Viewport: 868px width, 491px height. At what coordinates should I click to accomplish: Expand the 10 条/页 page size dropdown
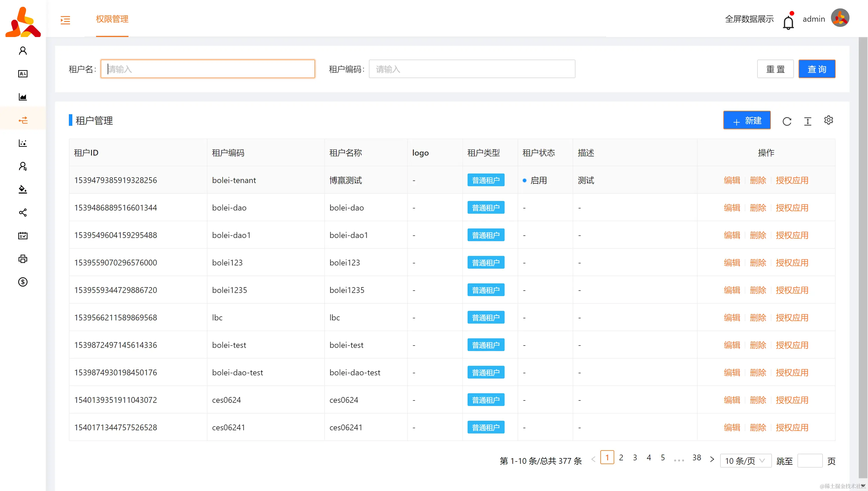pyautogui.click(x=745, y=461)
